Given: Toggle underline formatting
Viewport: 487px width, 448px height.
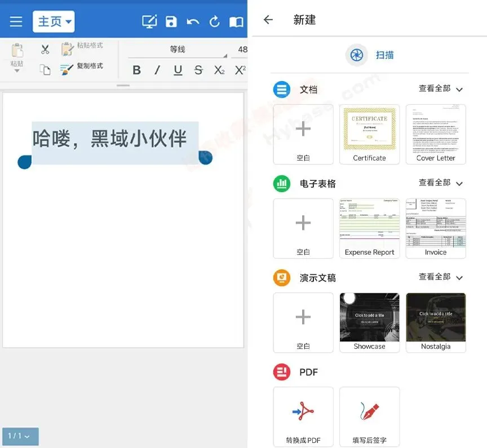Looking at the screenshot, I should click(x=178, y=70).
